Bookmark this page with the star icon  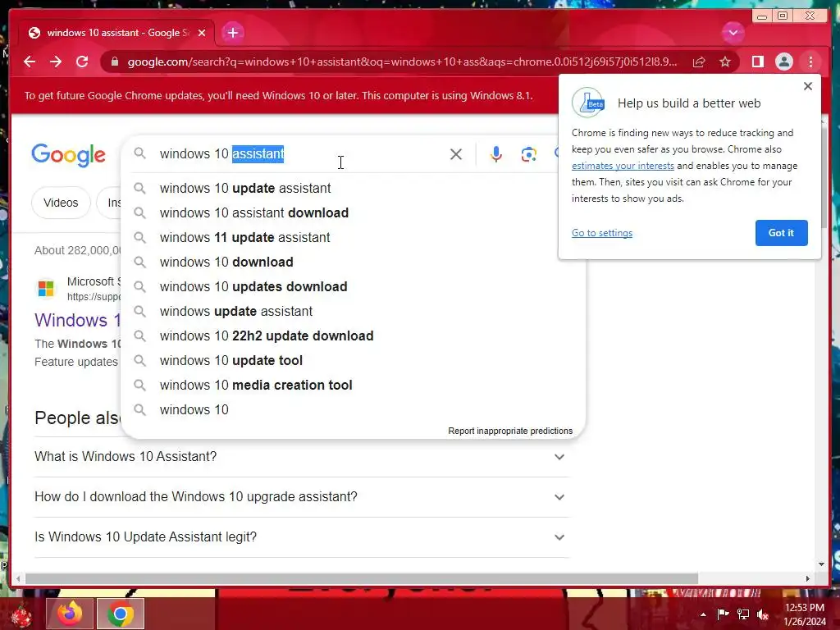tap(725, 62)
